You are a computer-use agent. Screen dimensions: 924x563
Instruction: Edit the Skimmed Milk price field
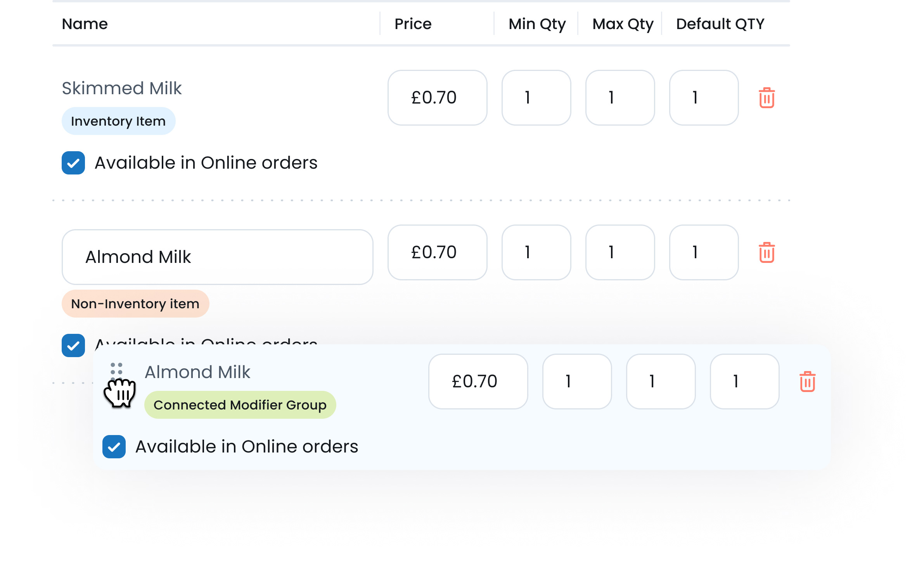(x=437, y=98)
